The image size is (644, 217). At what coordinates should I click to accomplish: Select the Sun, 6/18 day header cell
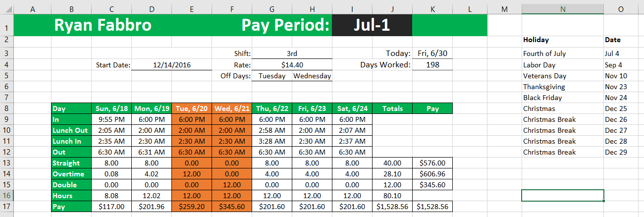[111, 108]
